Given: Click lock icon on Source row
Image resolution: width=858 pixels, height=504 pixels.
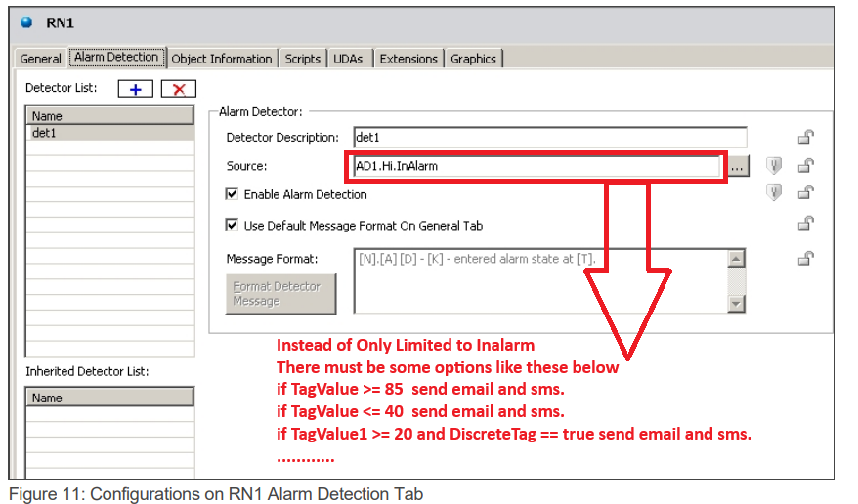Looking at the screenshot, I should coord(806,166).
